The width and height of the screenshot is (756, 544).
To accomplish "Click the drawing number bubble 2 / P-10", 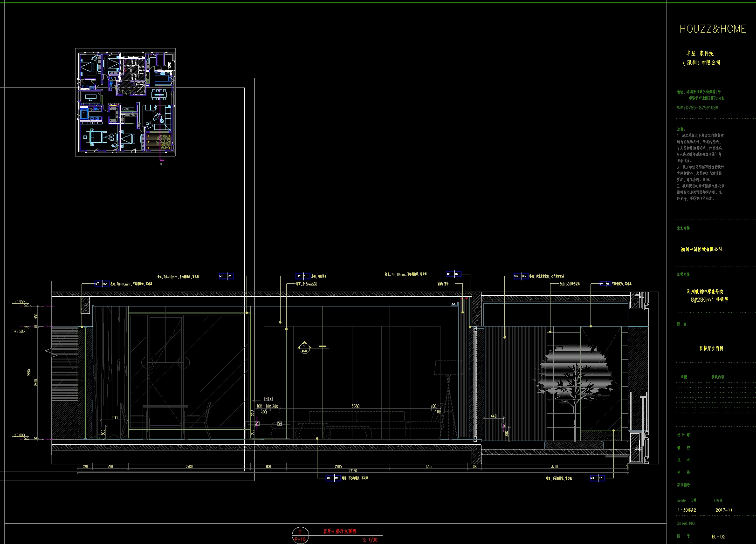I will 300,535.
